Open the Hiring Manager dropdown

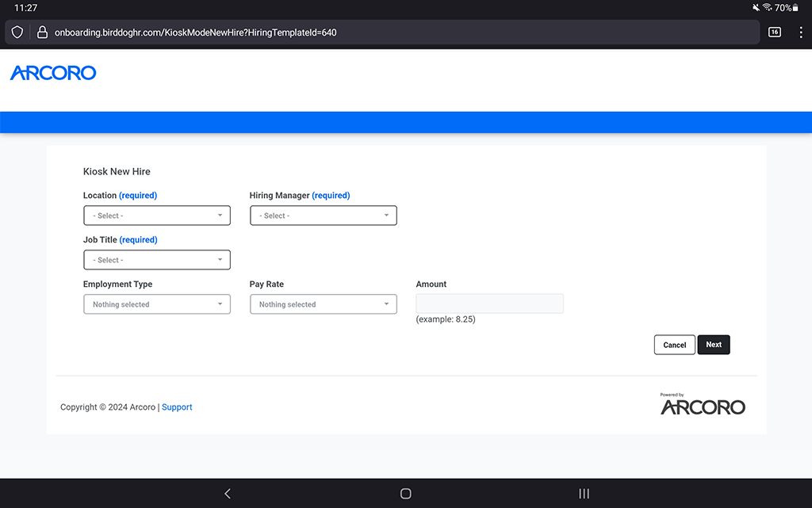pyautogui.click(x=324, y=216)
